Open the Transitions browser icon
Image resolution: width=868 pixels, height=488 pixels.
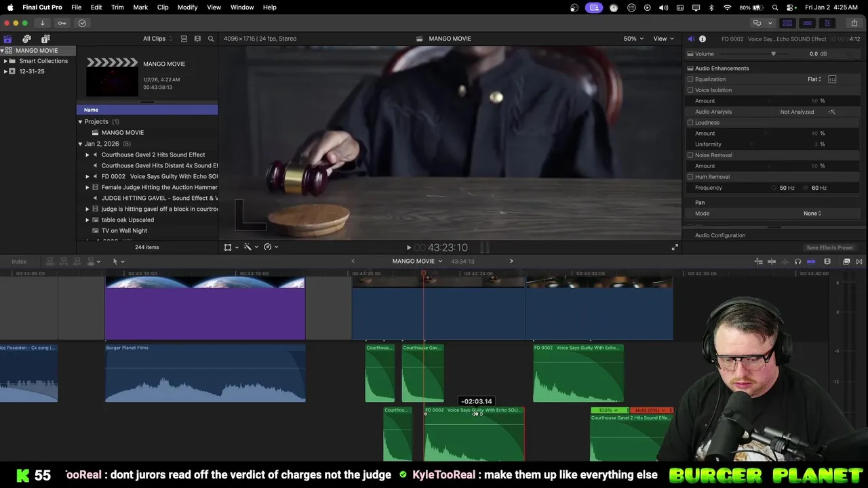(859, 262)
